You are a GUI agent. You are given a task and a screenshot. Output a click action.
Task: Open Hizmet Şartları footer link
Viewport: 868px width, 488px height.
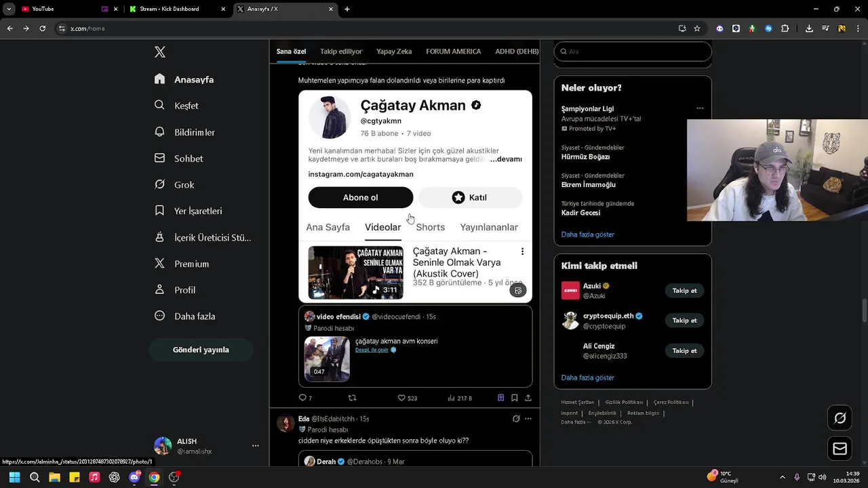click(578, 403)
